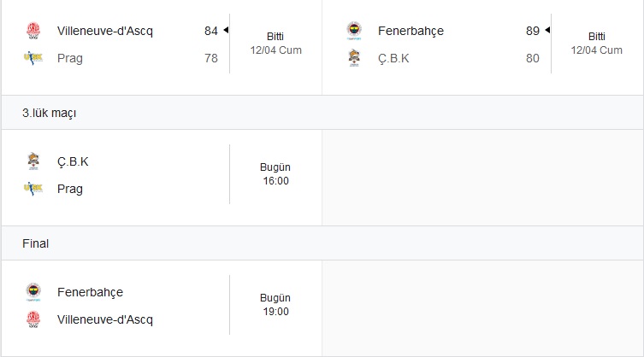Click winner arrow beside score 84
Image resolution: width=644 pixels, height=357 pixels.
click(226, 31)
